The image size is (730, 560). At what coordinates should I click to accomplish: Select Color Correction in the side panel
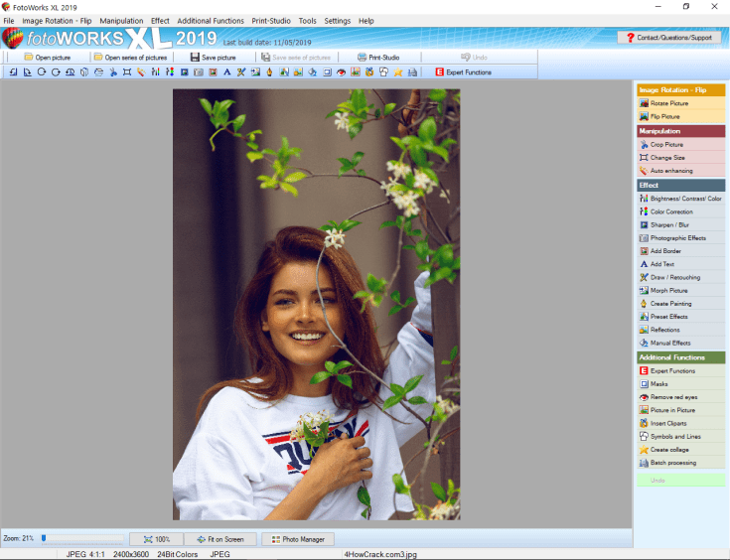click(680, 211)
